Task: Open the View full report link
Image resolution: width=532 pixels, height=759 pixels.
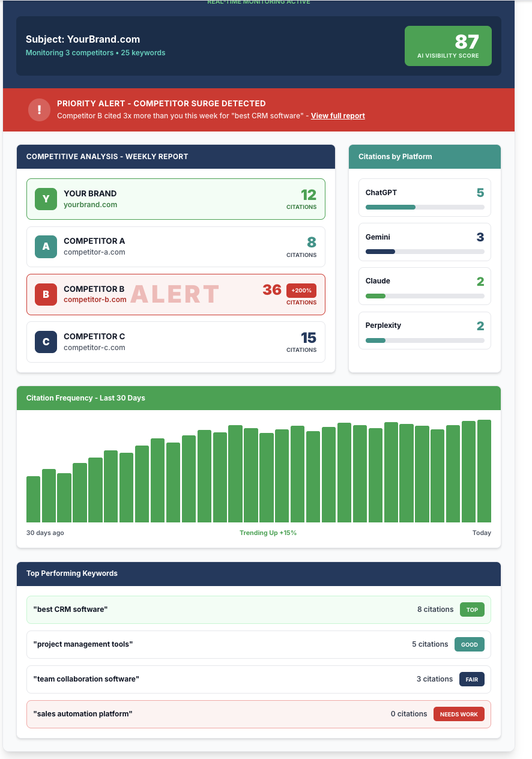Action: (337, 115)
